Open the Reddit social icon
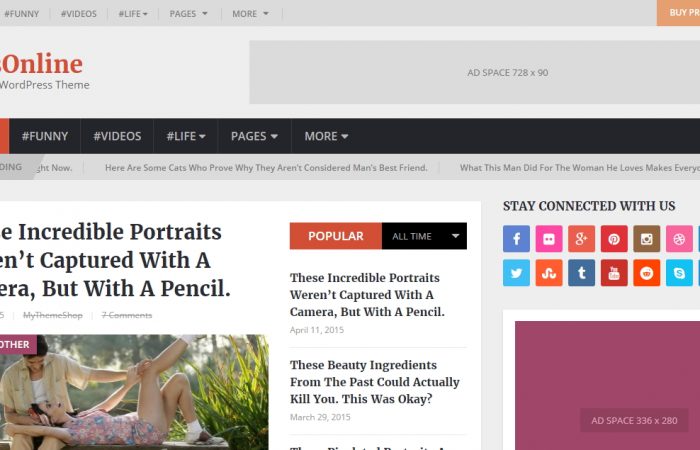700x450 pixels. 646,273
